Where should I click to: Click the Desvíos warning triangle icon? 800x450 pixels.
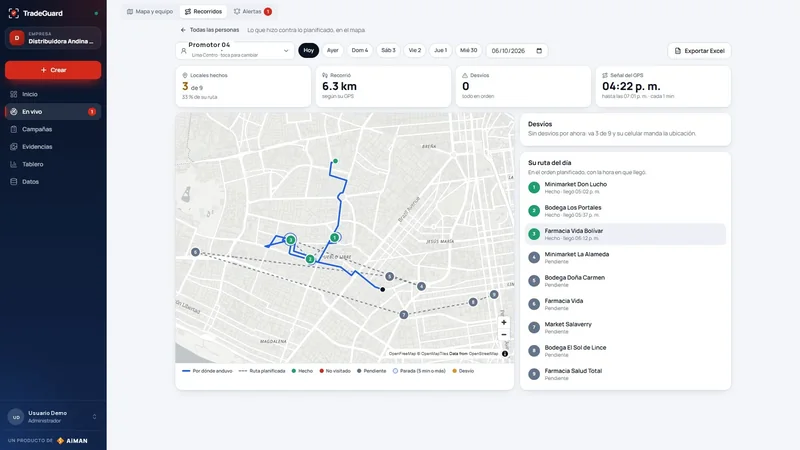465,75
